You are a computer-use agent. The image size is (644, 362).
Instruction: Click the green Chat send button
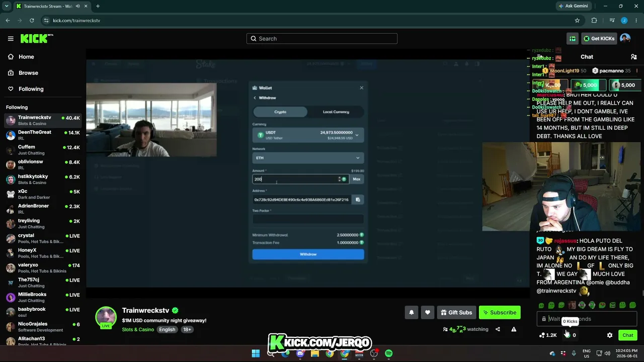[627, 335]
